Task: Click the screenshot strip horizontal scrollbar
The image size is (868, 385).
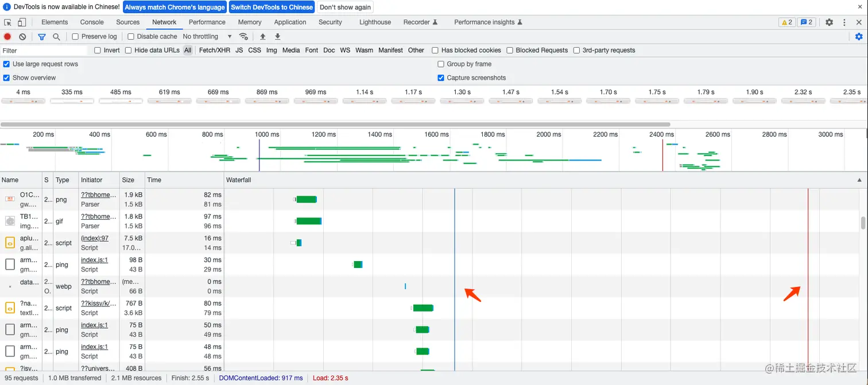Action: (x=335, y=125)
